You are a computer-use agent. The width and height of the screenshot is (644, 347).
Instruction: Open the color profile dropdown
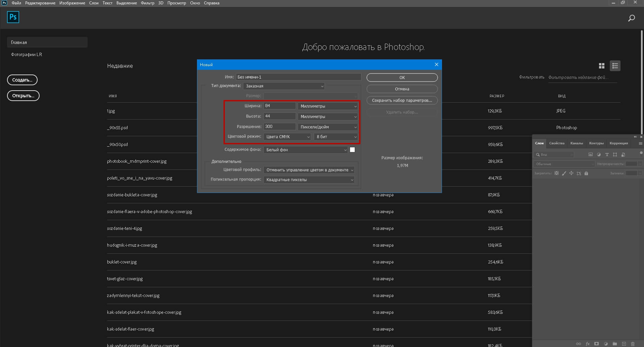[309, 170]
